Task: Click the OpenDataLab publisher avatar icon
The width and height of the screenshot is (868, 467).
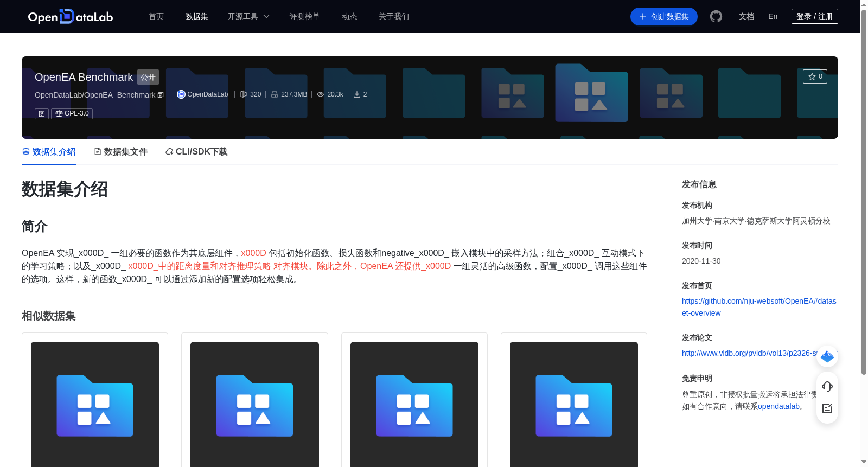Action: [181, 94]
